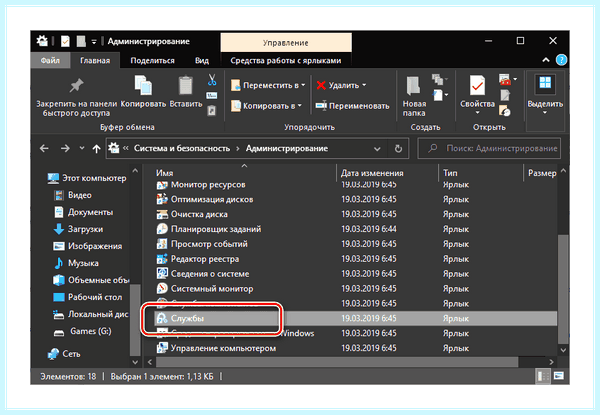
Task: Select Рабочий стол in navigation pane
Action: coord(88,297)
